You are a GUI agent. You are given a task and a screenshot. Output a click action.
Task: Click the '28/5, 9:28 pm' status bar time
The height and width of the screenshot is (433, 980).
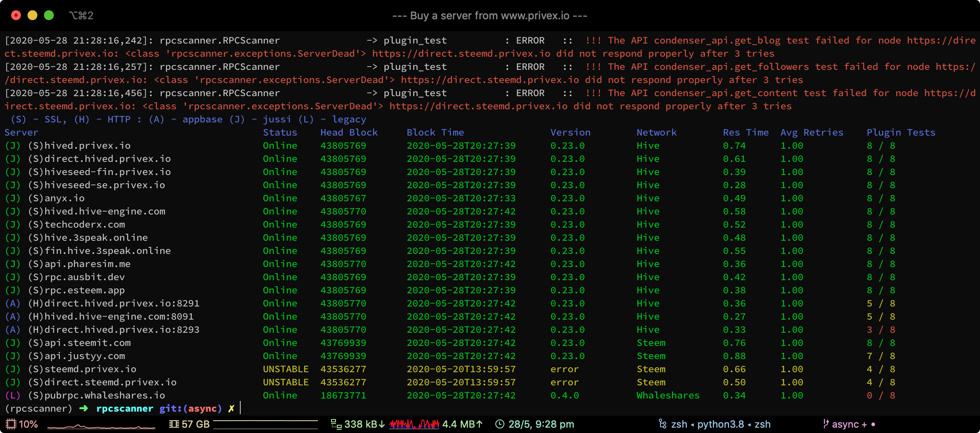(541, 424)
